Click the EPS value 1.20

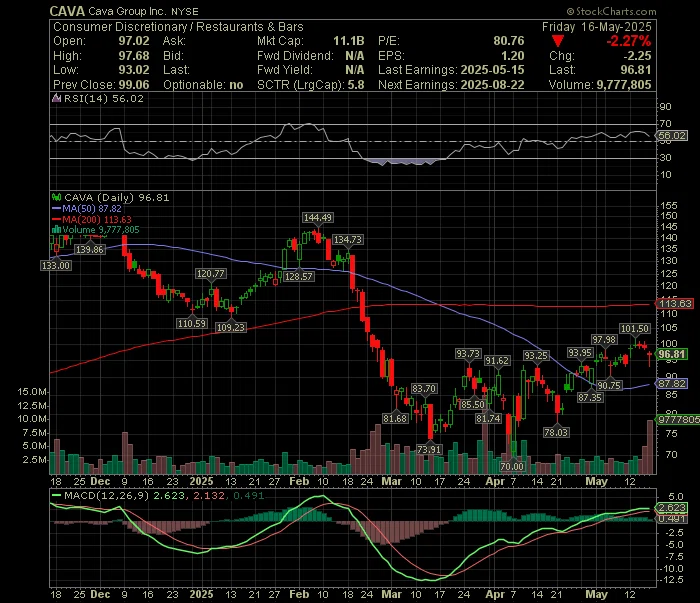click(x=512, y=56)
